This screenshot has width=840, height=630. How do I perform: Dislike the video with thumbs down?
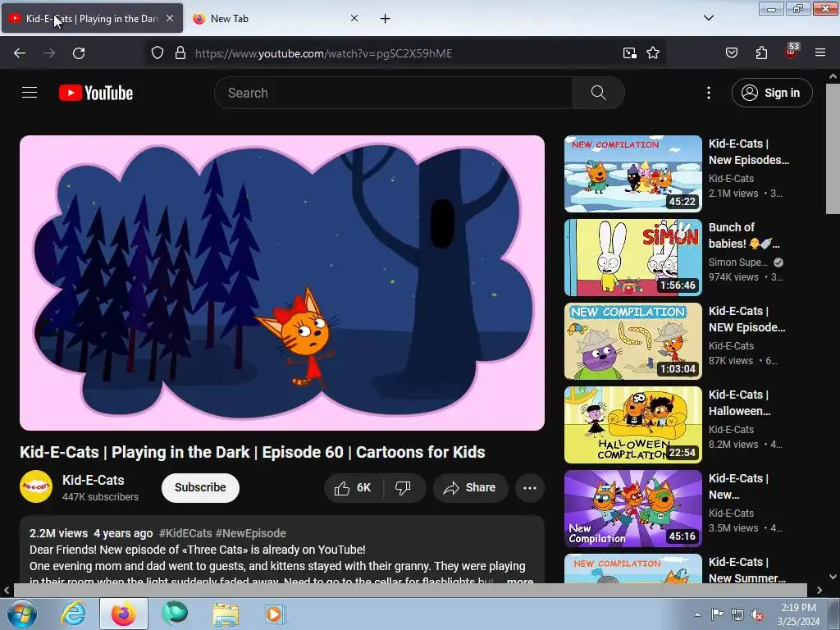click(x=403, y=487)
